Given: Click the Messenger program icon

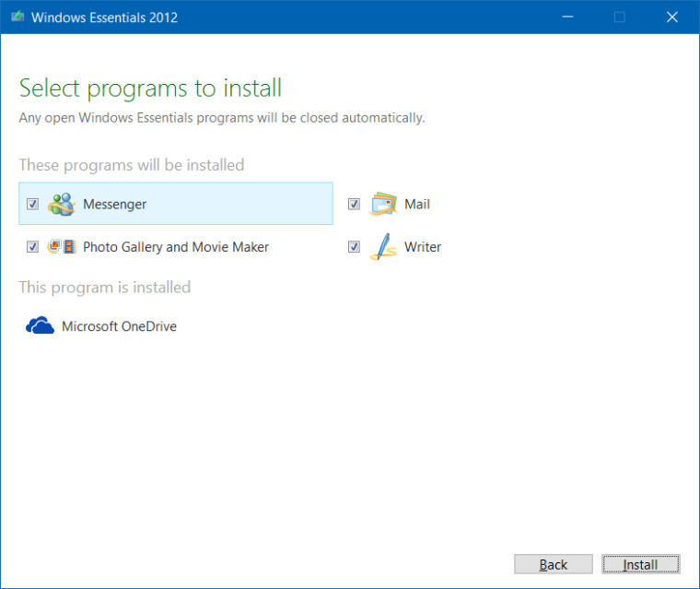Looking at the screenshot, I should (x=62, y=204).
